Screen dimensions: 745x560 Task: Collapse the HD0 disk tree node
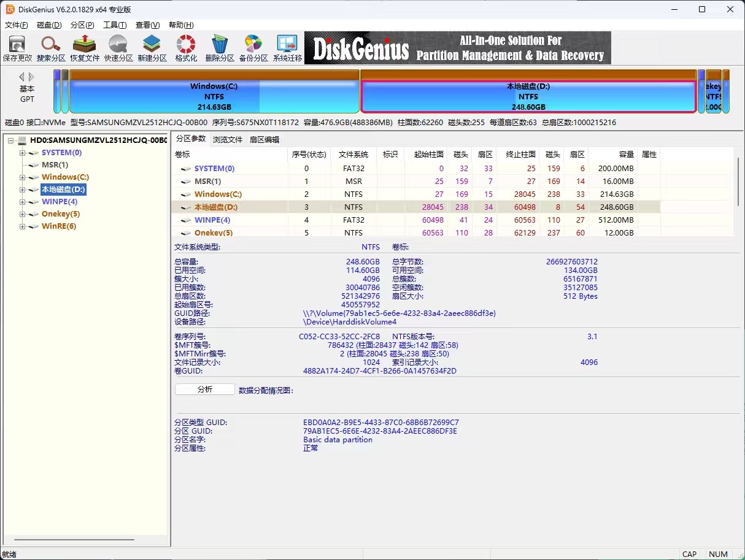coord(11,140)
